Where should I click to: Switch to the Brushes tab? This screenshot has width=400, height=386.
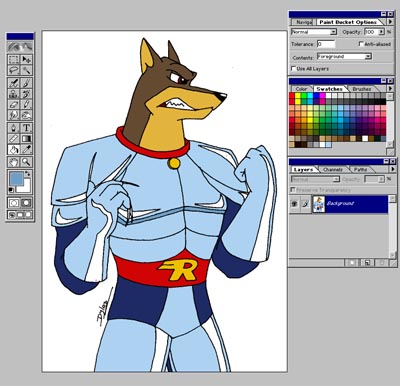click(362, 89)
